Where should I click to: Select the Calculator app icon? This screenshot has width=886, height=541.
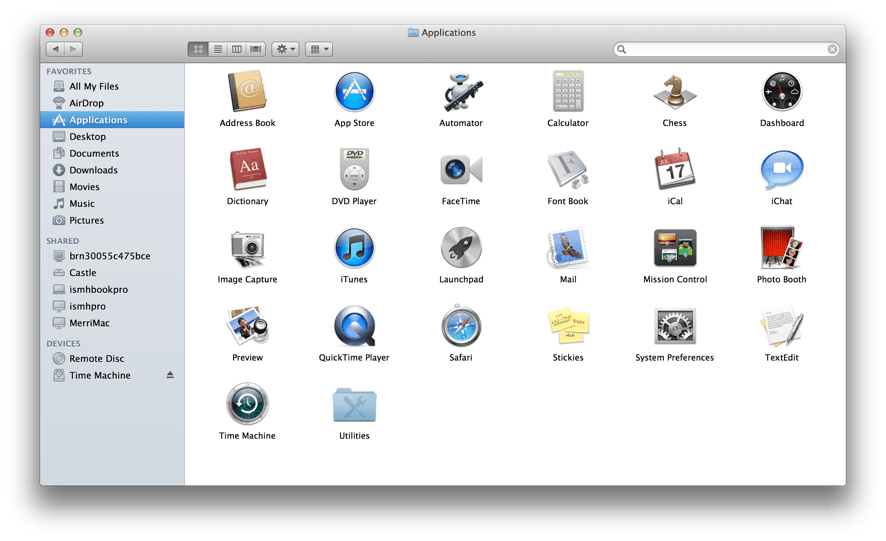coord(568,91)
